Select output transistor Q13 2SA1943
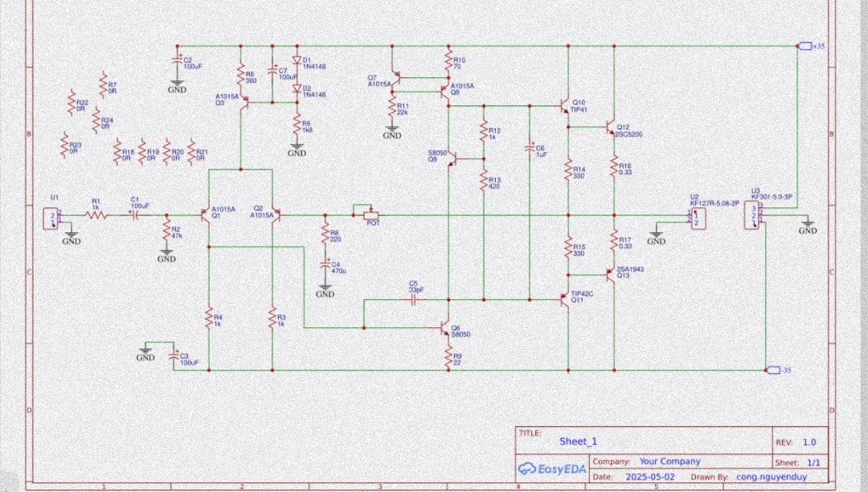 click(x=611, y=274)
